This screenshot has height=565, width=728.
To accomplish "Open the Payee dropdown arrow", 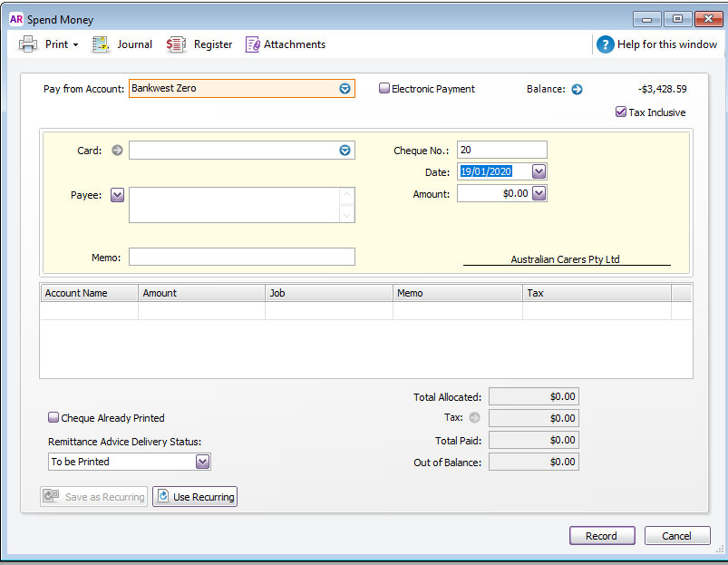I will tap(117, 195).
